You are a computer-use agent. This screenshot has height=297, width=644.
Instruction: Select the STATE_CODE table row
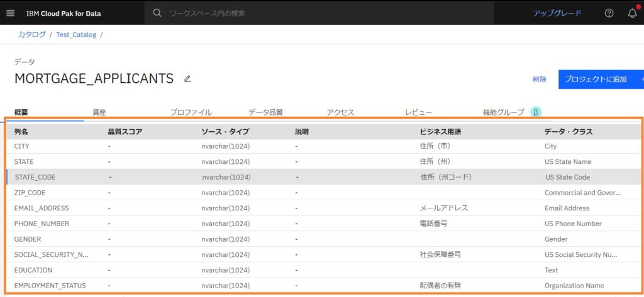[325, 177]
